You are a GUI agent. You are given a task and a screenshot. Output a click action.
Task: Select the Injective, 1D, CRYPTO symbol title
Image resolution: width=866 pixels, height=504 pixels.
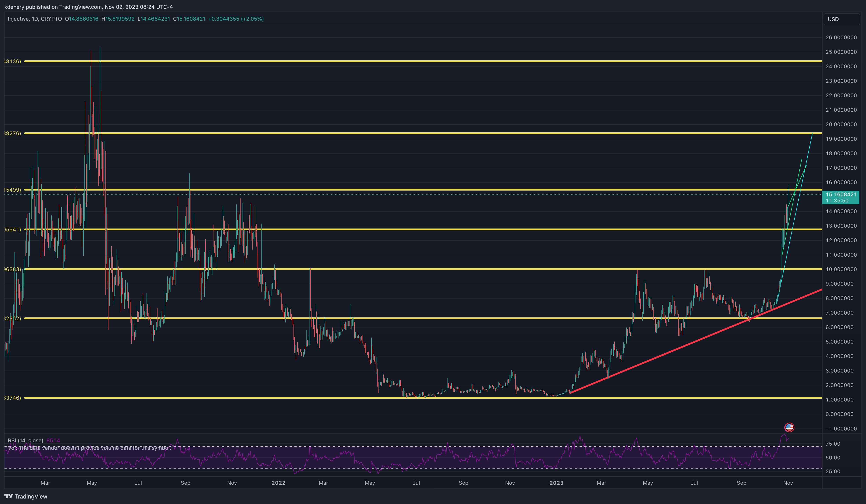(x=35, y=19)
